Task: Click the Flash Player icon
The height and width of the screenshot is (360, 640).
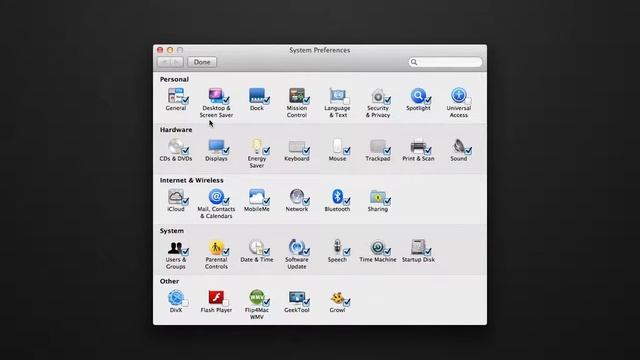Action: (x=216, y=298)
